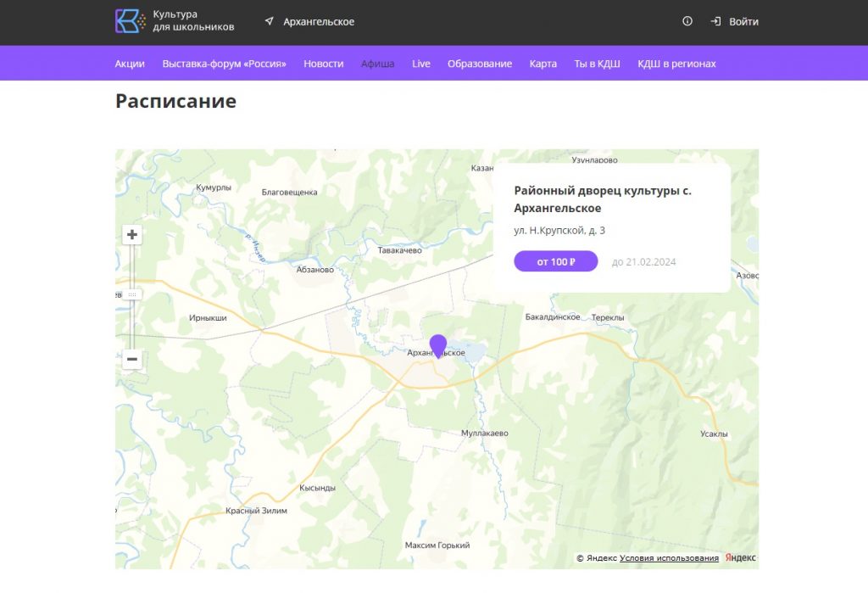The width and height of the screenshot is (868, 593).
Task: Open the info icon in the header
Action: [687, 22]
